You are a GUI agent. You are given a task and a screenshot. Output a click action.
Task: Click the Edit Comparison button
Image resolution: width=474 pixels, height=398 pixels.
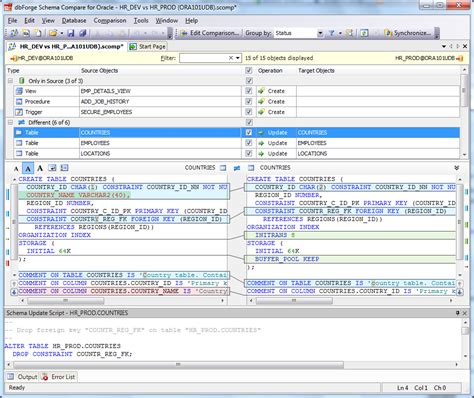[x=209, y=33]
